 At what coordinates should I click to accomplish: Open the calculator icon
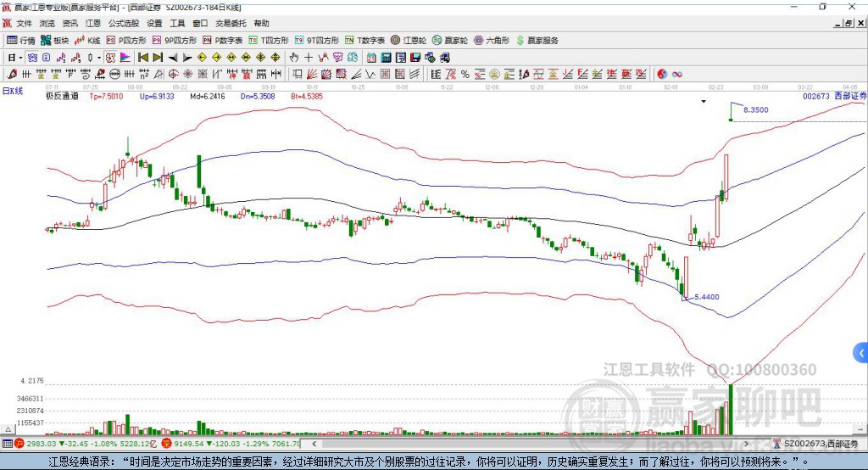tap(387, 58)
